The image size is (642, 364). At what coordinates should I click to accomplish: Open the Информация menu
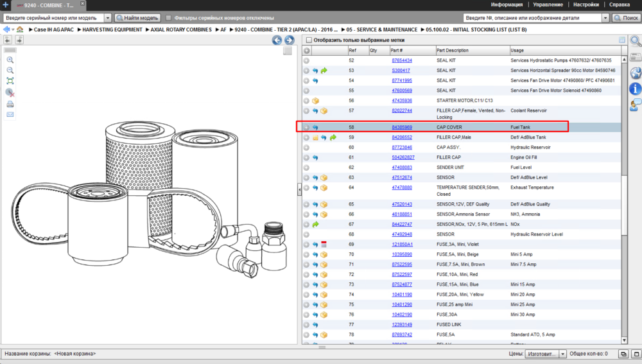pyautogui.click(x=507, y=5)
